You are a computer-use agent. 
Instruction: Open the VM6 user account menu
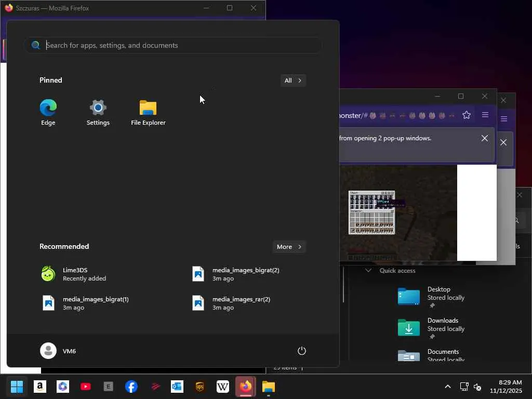pos(58,351)
